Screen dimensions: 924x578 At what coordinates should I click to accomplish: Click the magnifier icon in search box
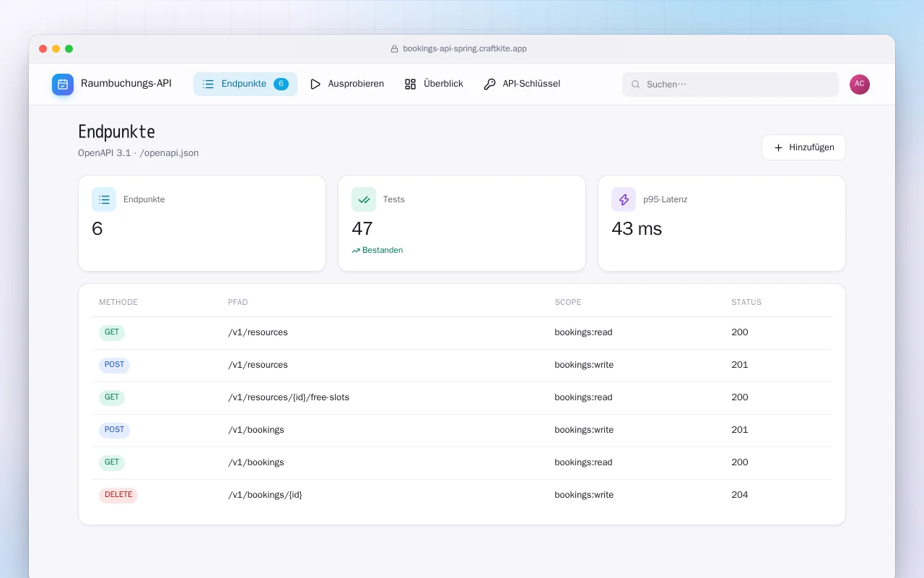(636, 85)
